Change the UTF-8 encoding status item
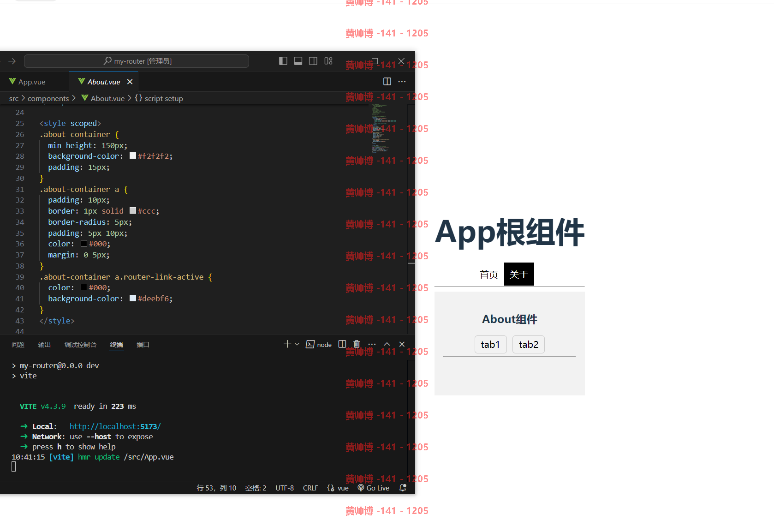 pyautogui.click(x=285, y=488)
